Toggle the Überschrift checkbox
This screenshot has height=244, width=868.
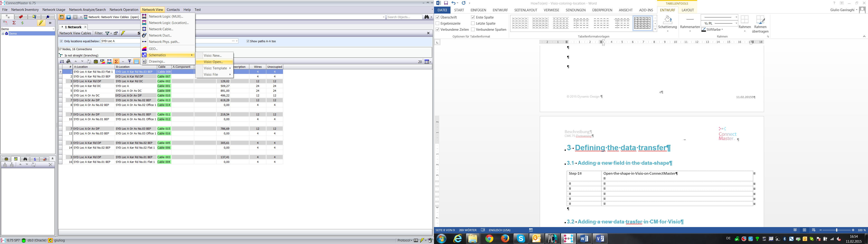[x=437, y=17]
